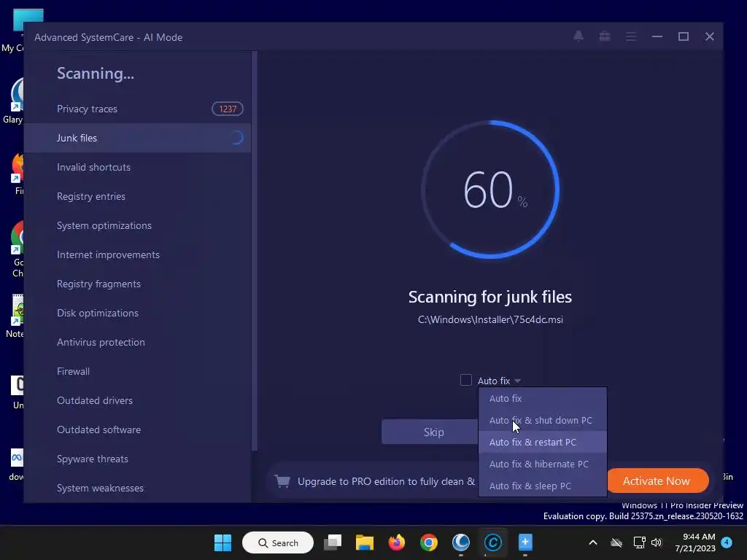Screen dimensions: 747x560
Task: Collapse the Auto fix dropdown arrow
Action: coord(518,381)
